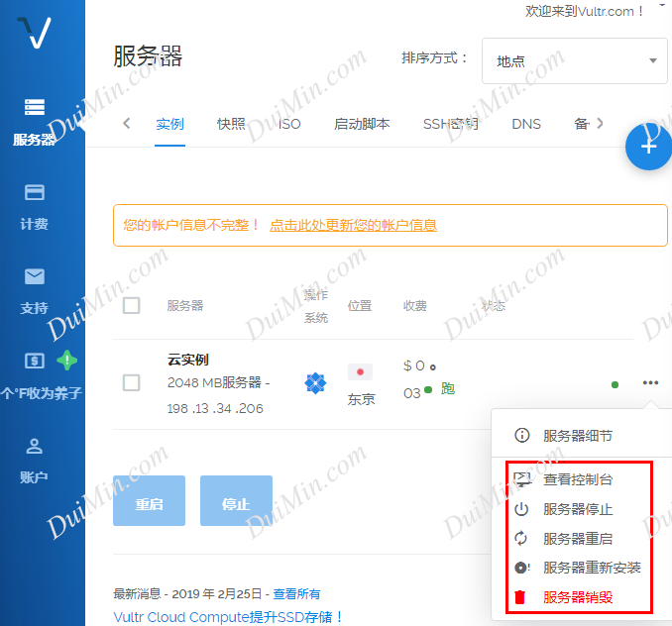Open the 点击此处更新您的帐户信息 link
Screen dimensions: 672x626
click(x=353, y=225)
